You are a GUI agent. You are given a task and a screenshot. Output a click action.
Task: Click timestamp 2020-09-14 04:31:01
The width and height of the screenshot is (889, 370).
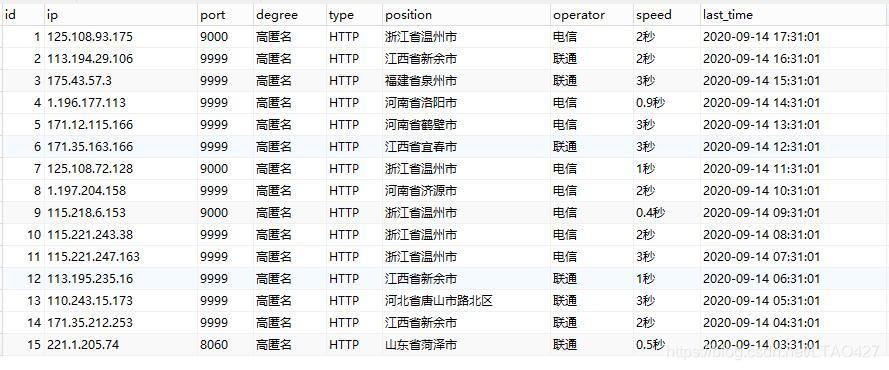click(761, 323)
